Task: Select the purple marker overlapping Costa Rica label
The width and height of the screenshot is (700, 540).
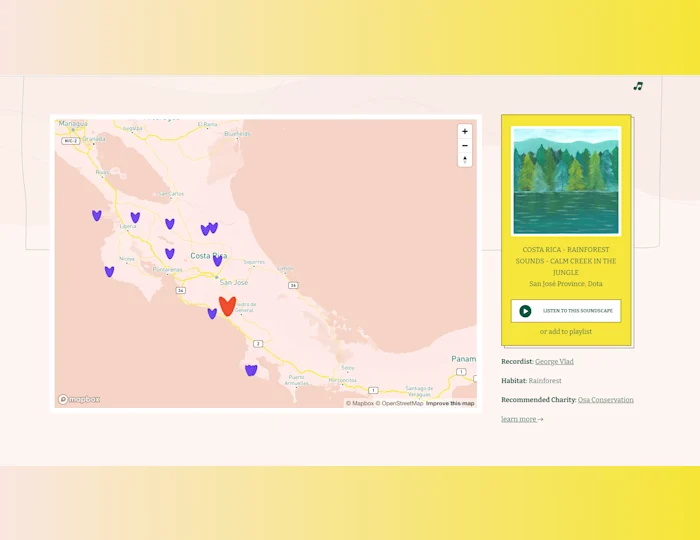Action: click(217, 260)
